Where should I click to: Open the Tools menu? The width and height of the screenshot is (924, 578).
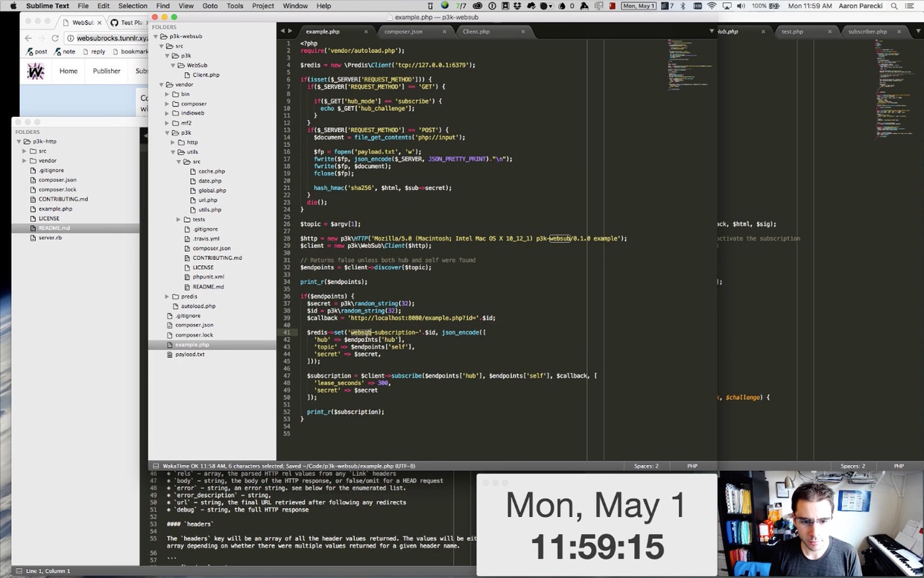tap(235, 6)
